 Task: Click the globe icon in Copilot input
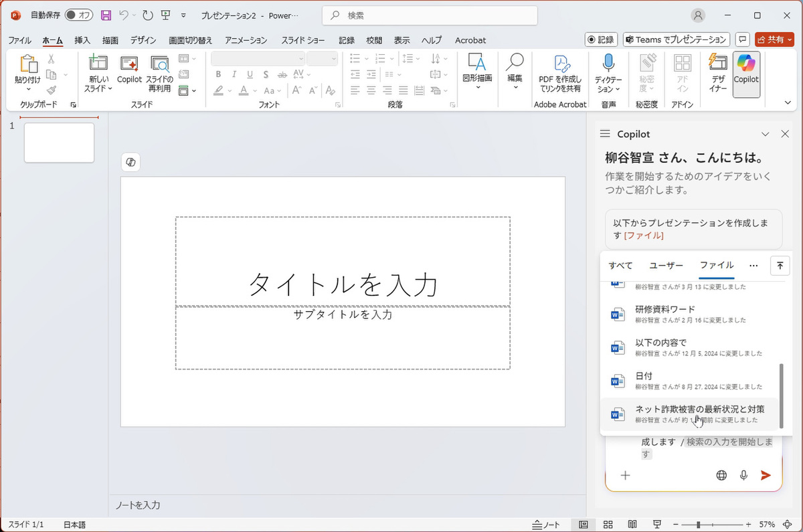(x=721, y=475)
